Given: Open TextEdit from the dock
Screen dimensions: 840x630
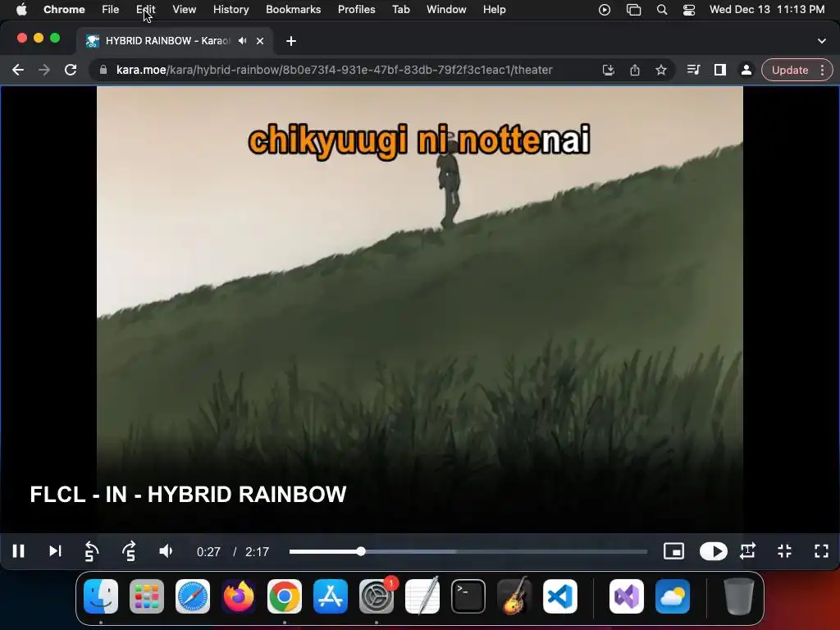Looking at the screenshot, I should [422, 596].
